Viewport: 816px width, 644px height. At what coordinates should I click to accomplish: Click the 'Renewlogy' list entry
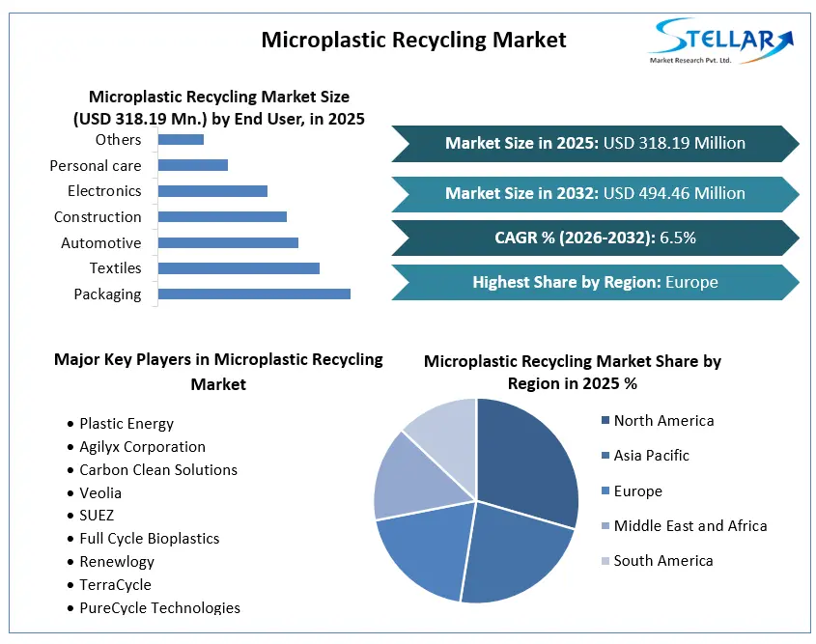(x=117, y=562)
